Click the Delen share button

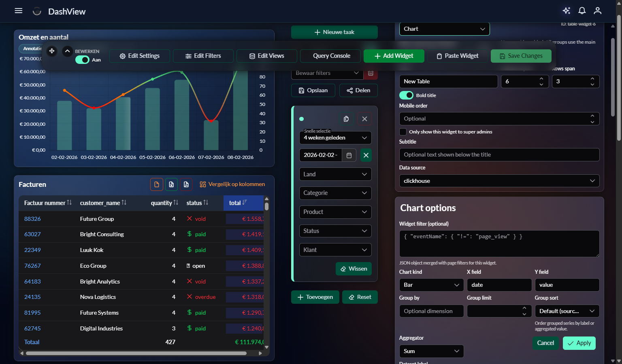pos(358,90)
